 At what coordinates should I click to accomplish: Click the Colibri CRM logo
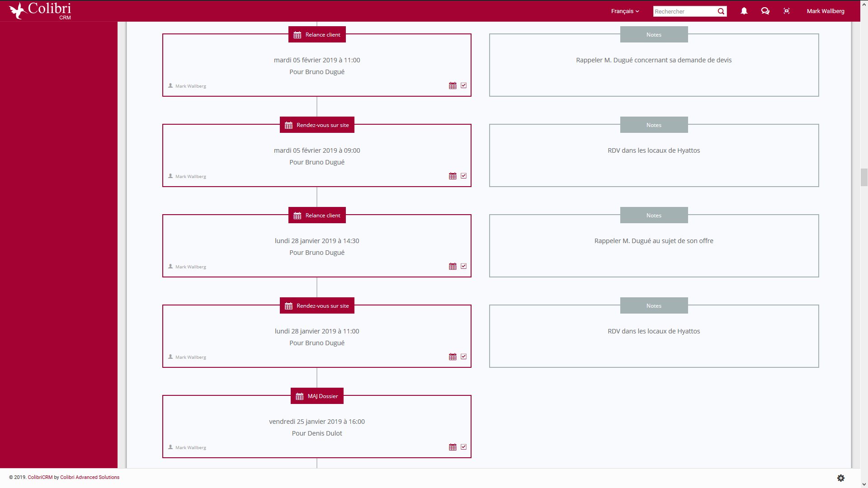(x=41, y=11)
